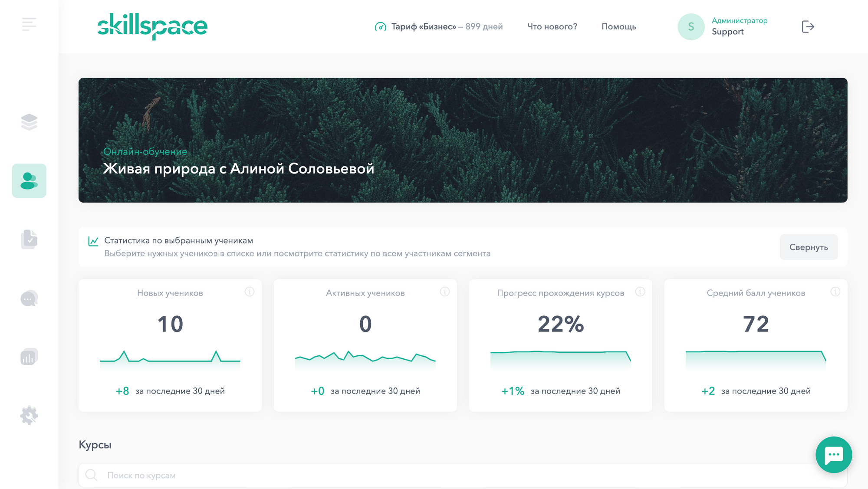This screenshot has width=868, height=489.
Task: Click the logout arrow icon
Action: 807,27
